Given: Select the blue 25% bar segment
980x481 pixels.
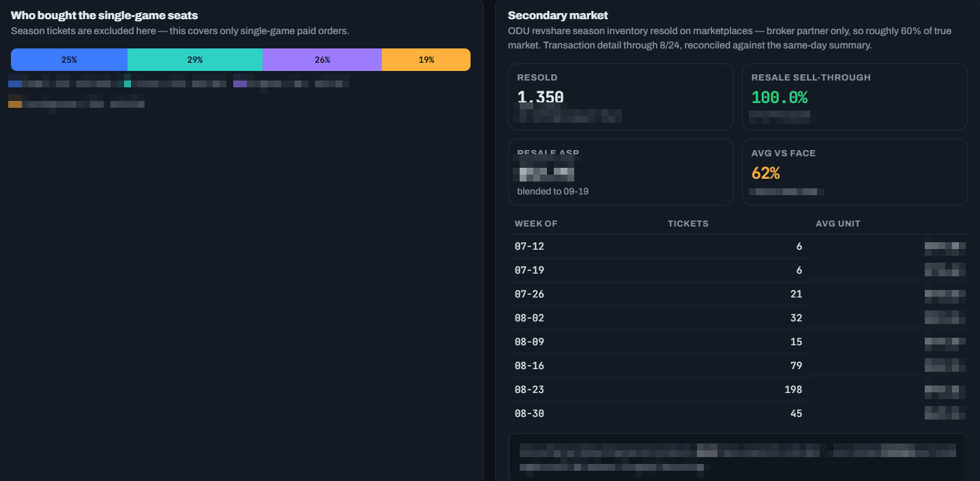Looking at the screenshot, I should click(x=69, y=59).
